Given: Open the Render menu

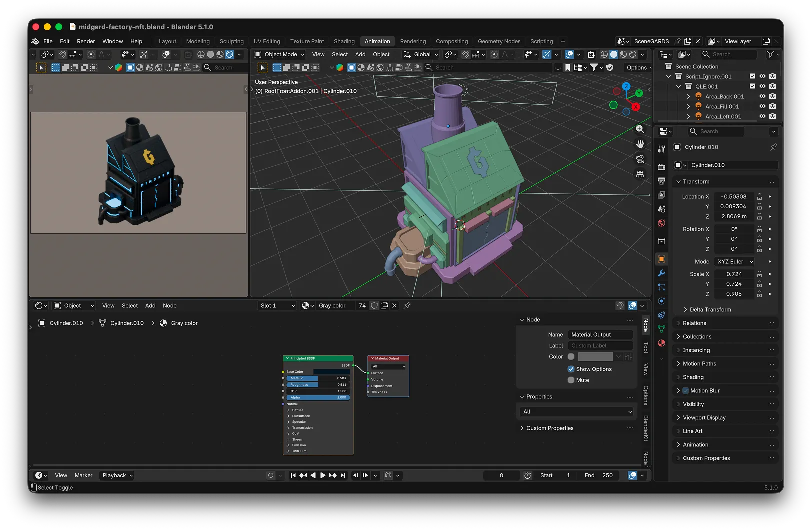Looking at the screenshot, I should coord(86,41).
